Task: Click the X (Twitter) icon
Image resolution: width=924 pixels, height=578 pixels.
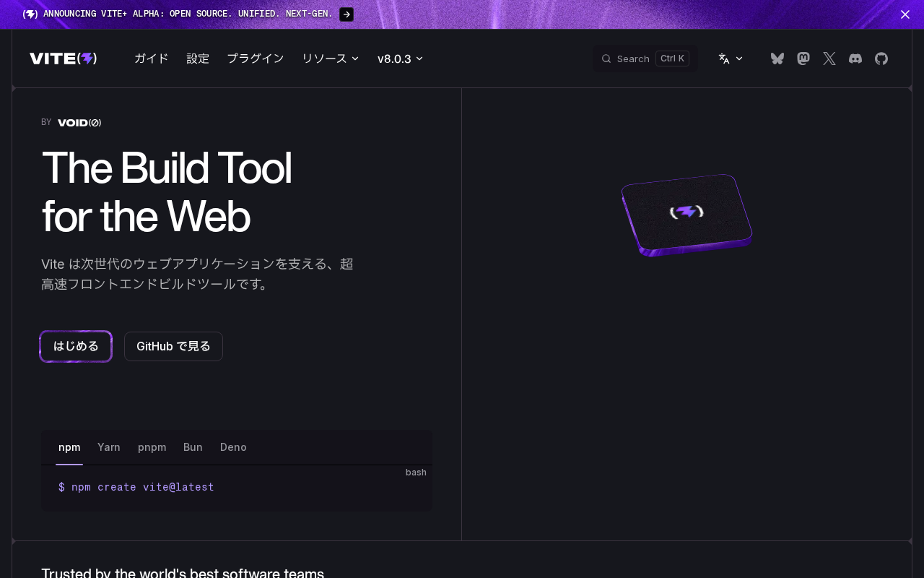Action: pyautogui.click(x=829, y=59)
